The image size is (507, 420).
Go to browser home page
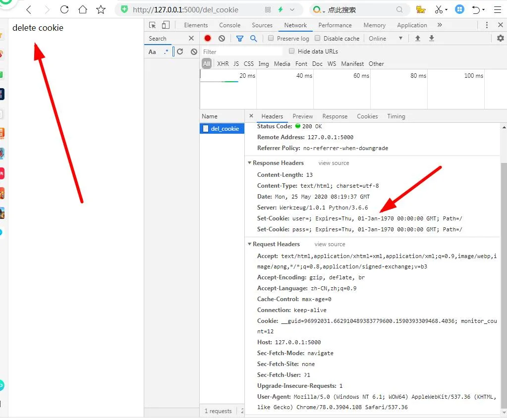[x=82, y=9]
